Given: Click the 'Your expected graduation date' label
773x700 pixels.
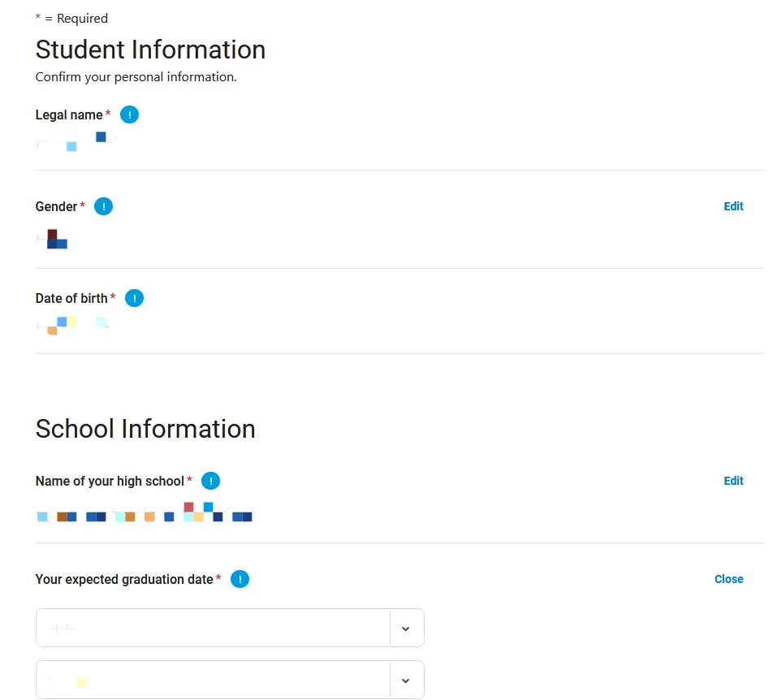Looking at the screenshot, I should [124, 580].
